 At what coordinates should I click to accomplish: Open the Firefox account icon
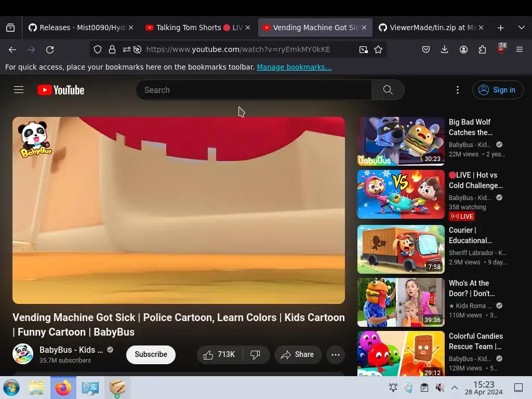click(463, 49)
